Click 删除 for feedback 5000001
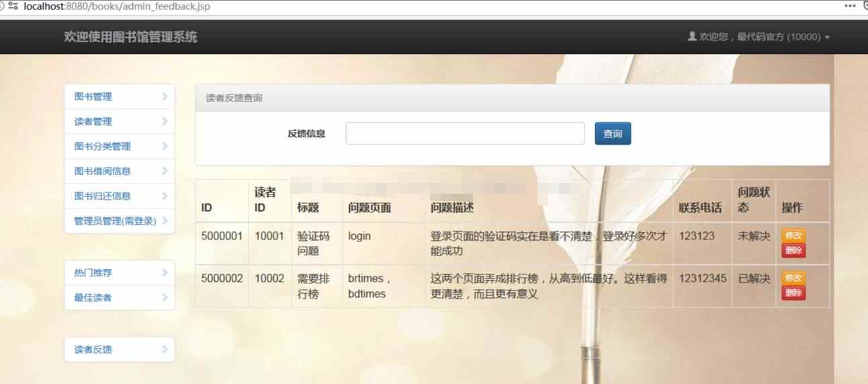Viewport: 868px width, 384px height. tap(793, 251)
